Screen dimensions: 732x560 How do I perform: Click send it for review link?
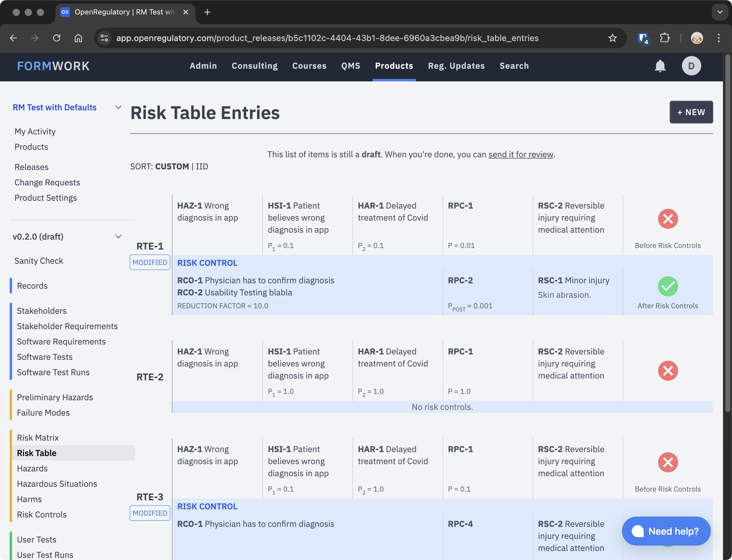point(520,154)
